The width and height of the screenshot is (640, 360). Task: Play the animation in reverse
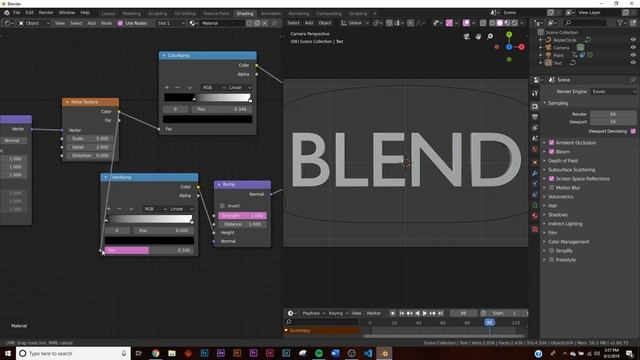click(x=417, y=313)
